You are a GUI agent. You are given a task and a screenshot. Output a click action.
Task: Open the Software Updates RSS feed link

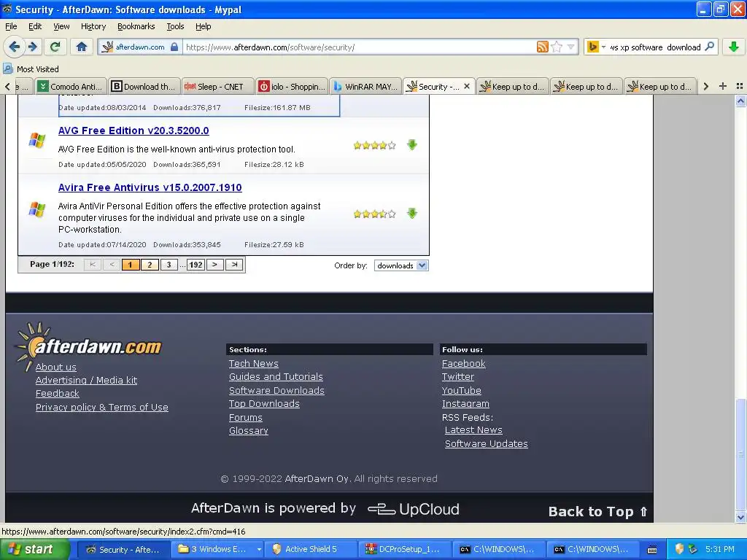[x=486, y=443]
